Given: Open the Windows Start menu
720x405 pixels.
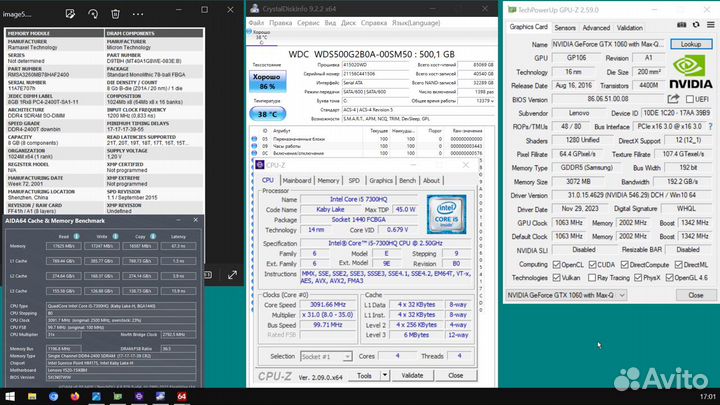Looking at the screenshot, I should [x=10, y=396].
